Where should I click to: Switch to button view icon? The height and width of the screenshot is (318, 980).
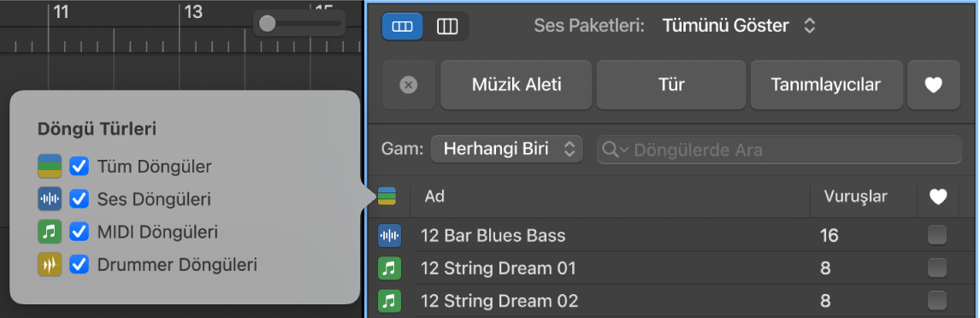point(402,26)
